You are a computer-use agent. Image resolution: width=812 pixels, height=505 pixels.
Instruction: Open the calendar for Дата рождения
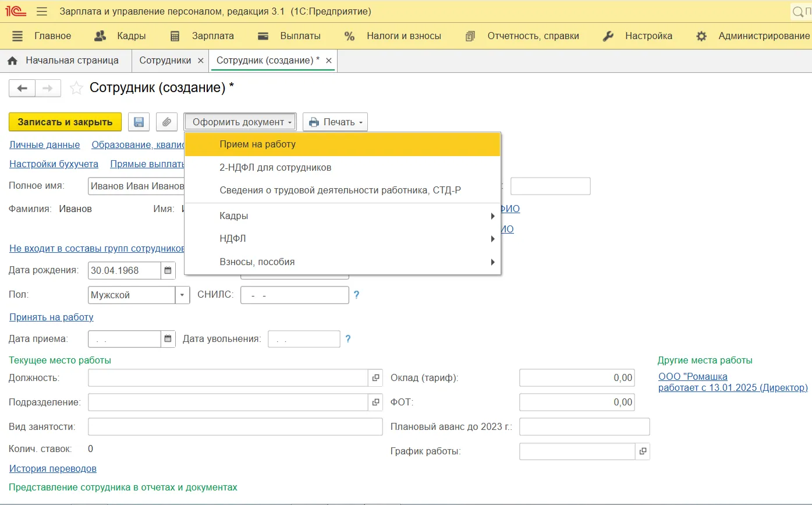tap(168, 270)
